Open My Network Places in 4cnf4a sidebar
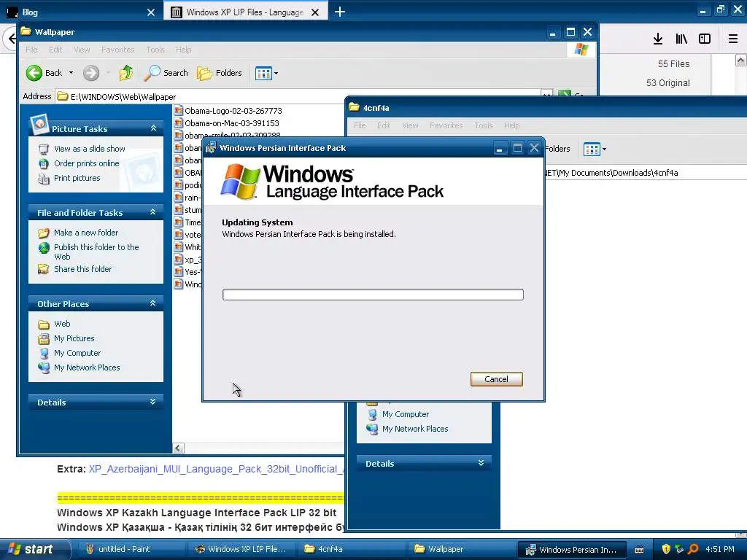The image size is (747, 560). coord(415,429)
